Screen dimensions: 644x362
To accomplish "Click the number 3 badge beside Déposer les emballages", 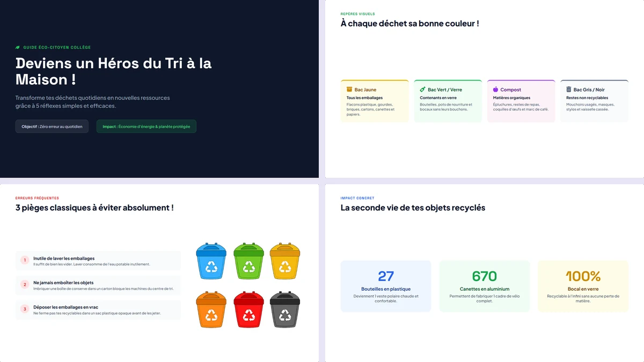I will point(25,309).
